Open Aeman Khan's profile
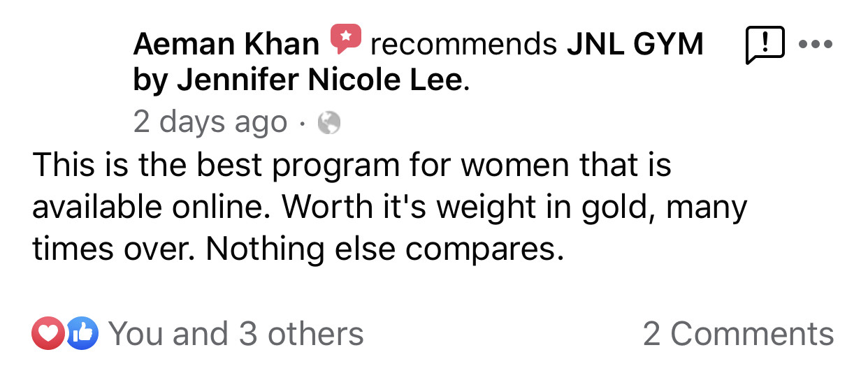868x373 pixels. [x=226, y=45]
